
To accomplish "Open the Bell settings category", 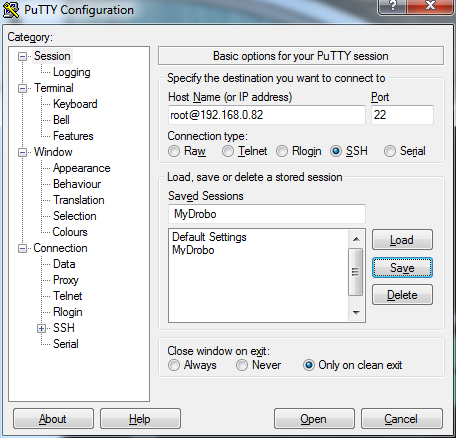I will click(61, 120).
